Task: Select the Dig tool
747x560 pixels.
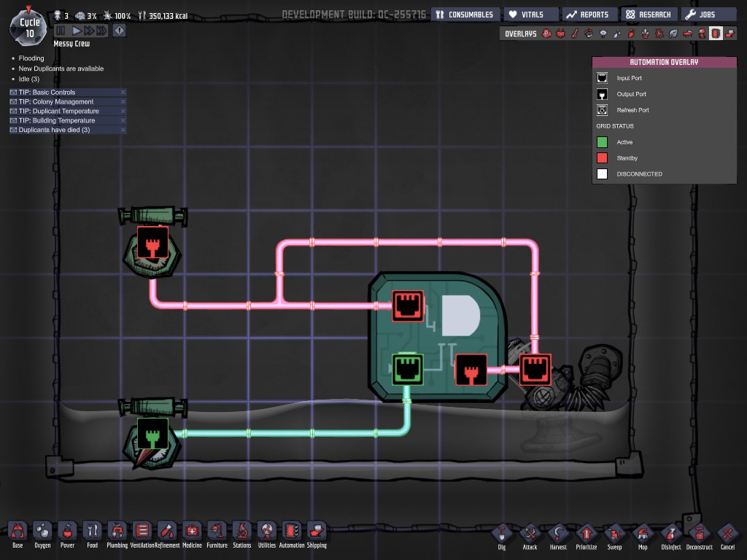Action: point(501,534)
